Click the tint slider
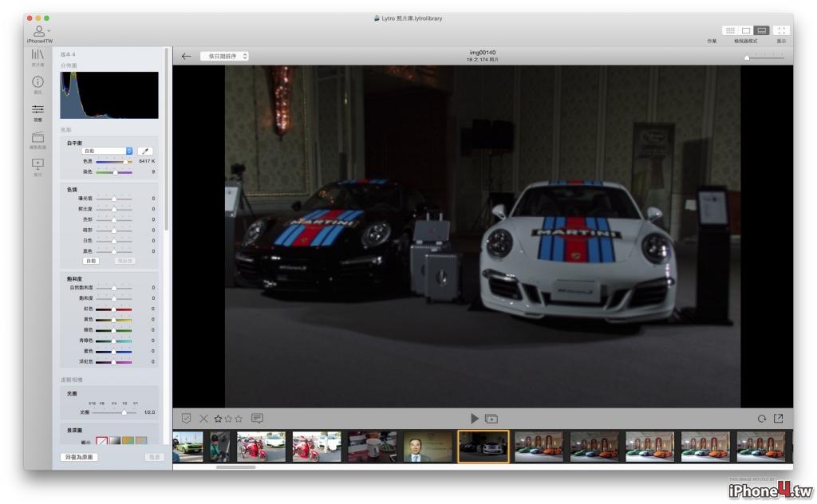Screen dimensions: 817x504 [x=114, y=171]
